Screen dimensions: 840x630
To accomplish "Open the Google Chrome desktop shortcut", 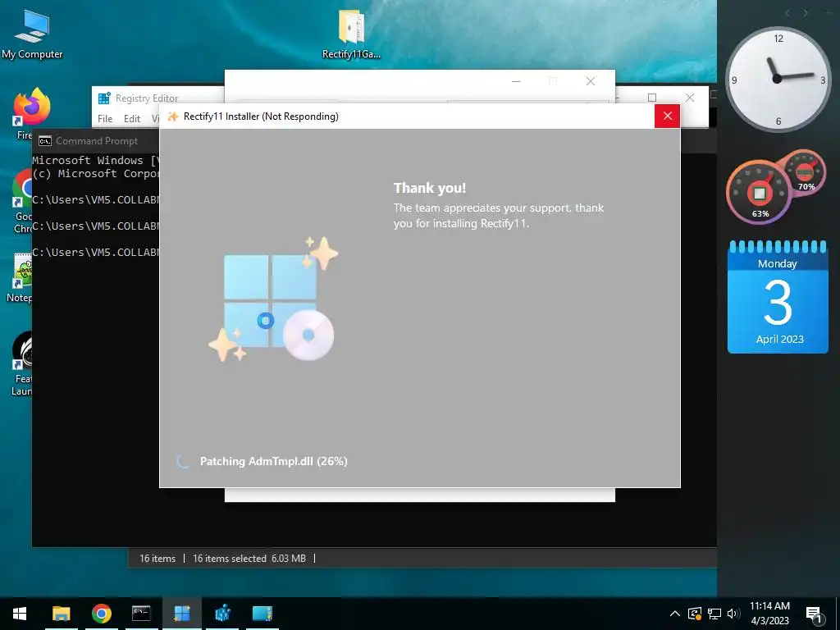I will pos(22,202).
